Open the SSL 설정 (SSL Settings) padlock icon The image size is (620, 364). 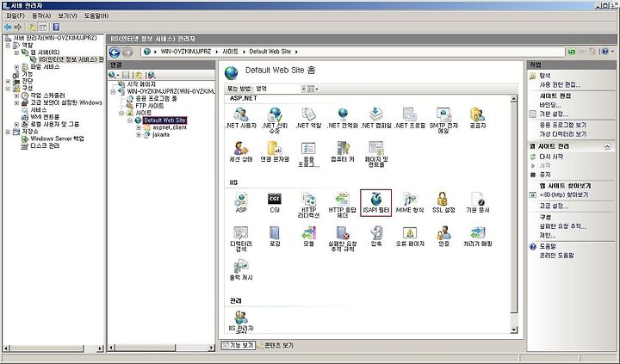click(443, 202)
